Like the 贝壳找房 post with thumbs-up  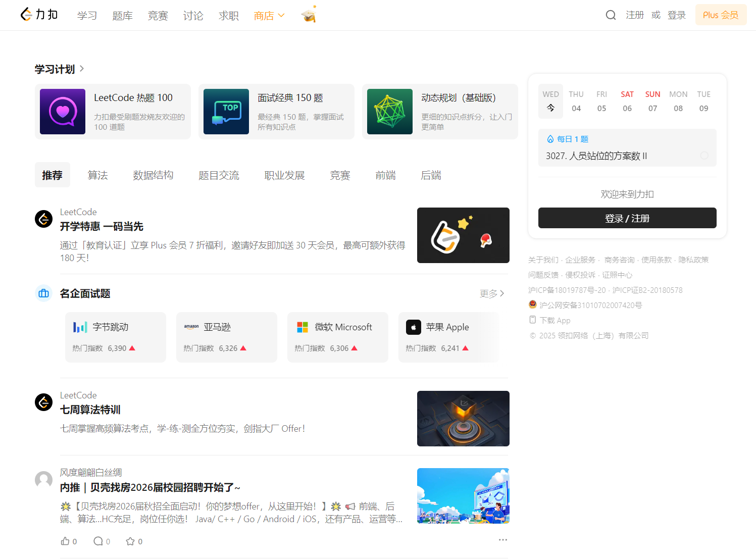(x=65, y=541)
